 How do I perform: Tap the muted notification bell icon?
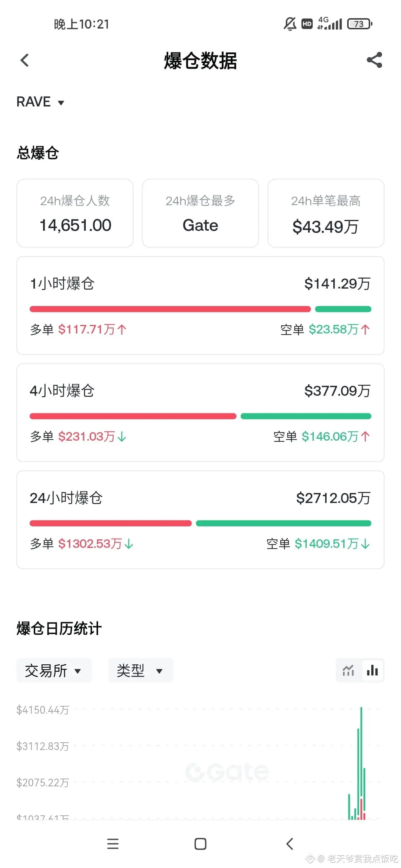pos(290,24)
